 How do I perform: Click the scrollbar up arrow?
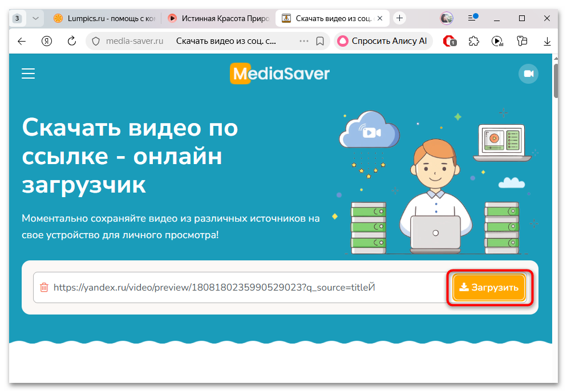[556, 58]
